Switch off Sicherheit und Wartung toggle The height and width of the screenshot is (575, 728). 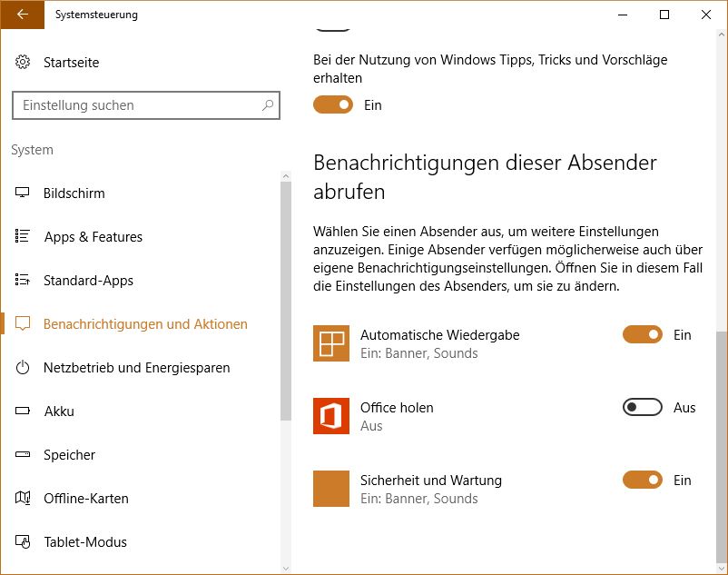643,480
